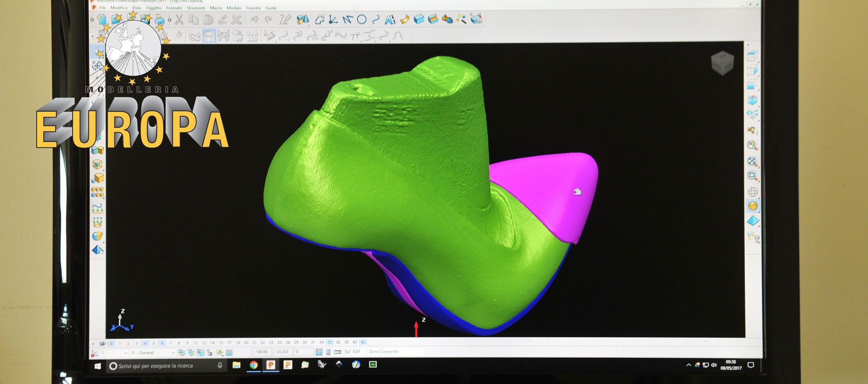Image resolution: width=868 pixels, height=384 pixels.
Task: Toggle level 0 in levels bar
Action: coord(111,343)
